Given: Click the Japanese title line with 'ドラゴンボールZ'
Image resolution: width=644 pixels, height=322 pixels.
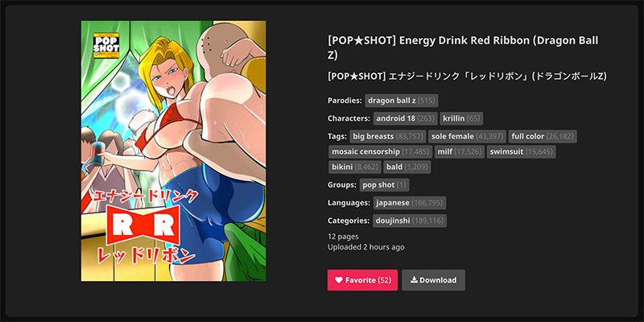Looking at the screenshot, I should click(467, 76).
